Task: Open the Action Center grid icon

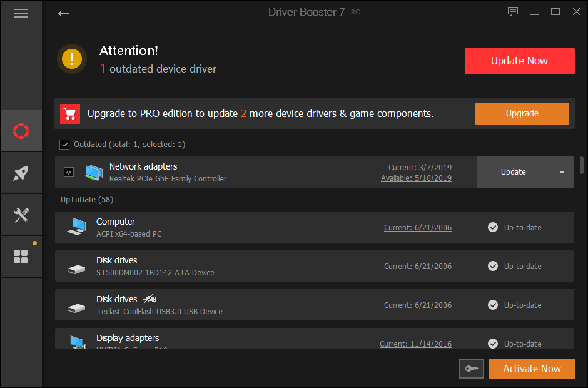Action: pyautogui.click(x=21, y=257)
